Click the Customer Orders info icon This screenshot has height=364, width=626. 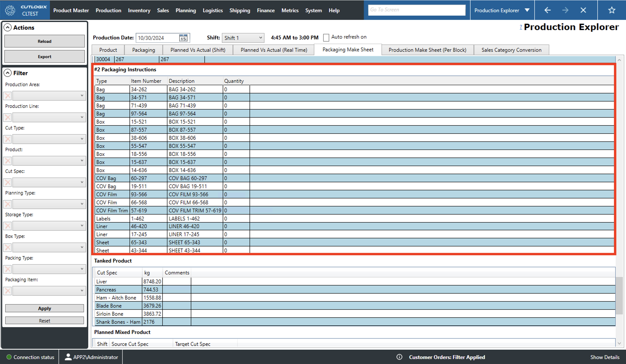click(399, 357)
